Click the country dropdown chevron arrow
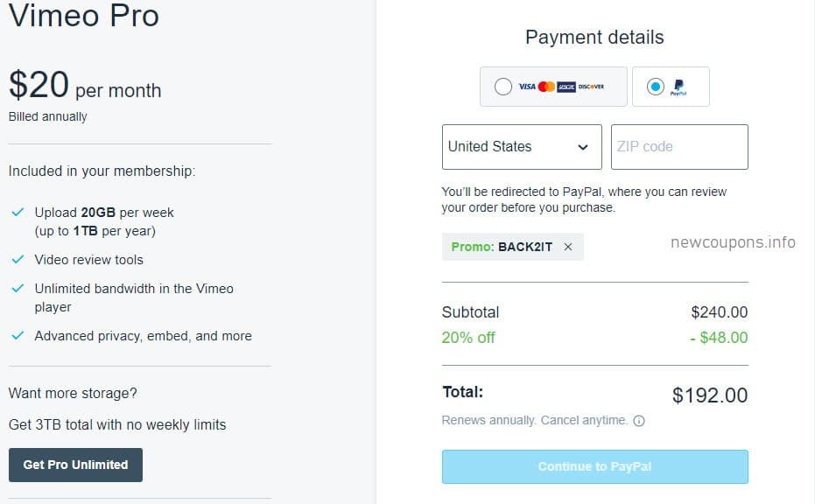The image size is (815, 504). 585,147
